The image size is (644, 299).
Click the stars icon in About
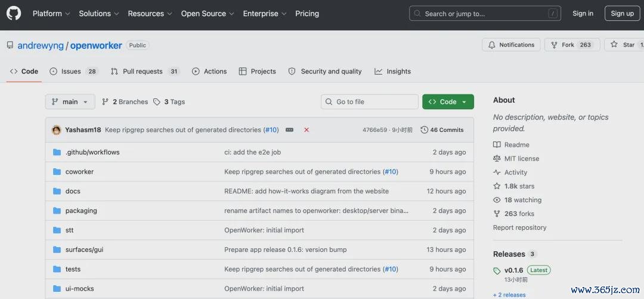click(x=497, y=186)
